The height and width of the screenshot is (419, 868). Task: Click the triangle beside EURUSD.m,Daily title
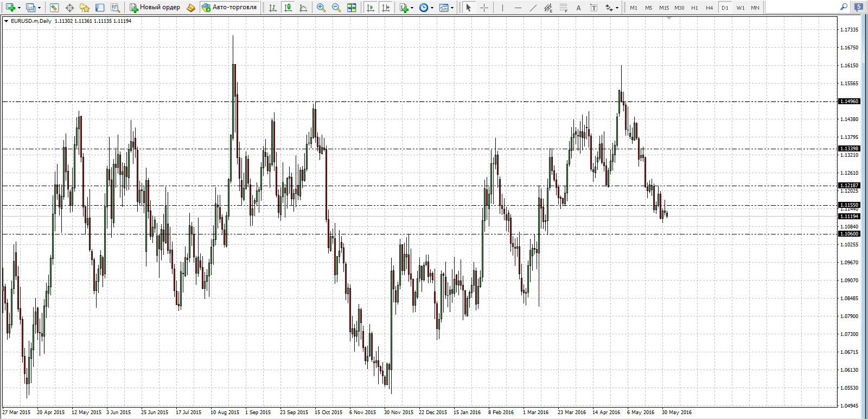(x=6, y=21)
